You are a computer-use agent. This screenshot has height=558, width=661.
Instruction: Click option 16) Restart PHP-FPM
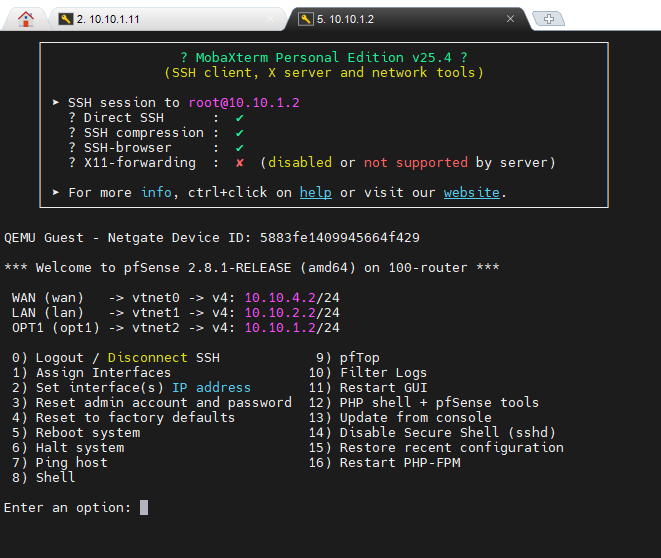coord(384,463)
